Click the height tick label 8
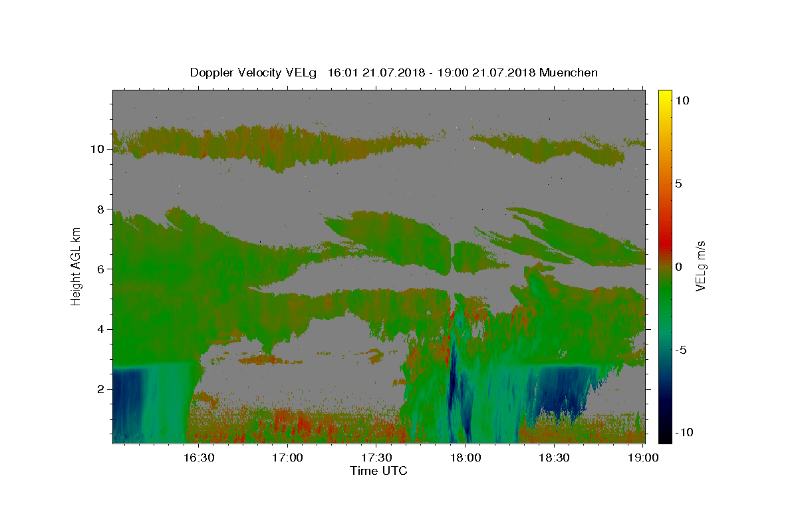The image size is (798, 532). point(102,209)
